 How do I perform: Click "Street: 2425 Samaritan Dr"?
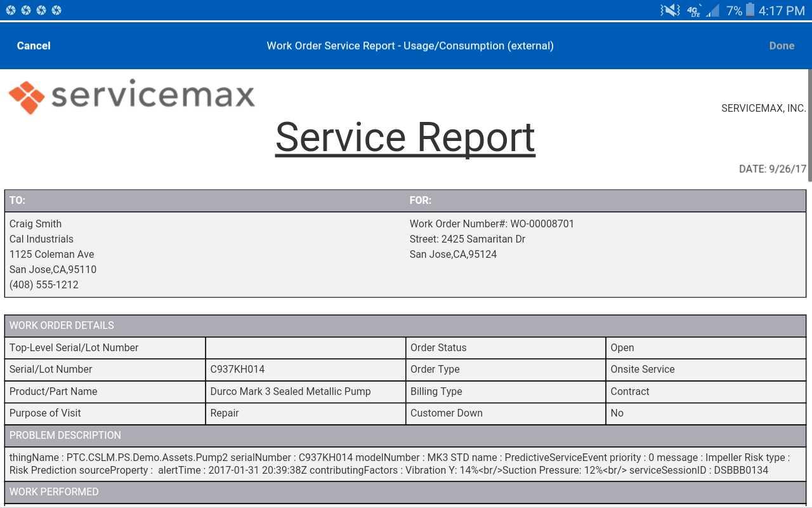pos(468,239)
